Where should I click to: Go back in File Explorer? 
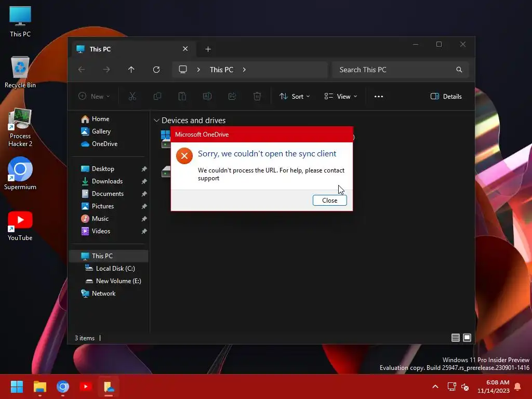[x=82, y=70]
